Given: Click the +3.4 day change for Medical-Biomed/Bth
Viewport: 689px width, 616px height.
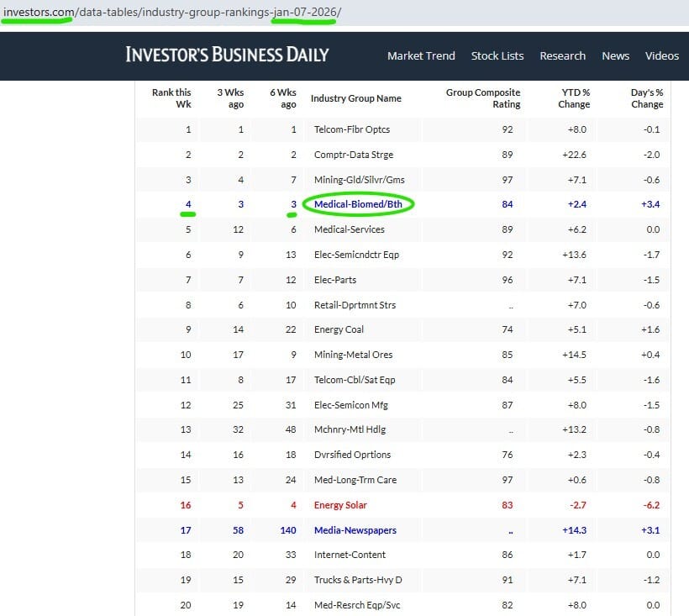Looking at the screenshot, I should 650,204.
